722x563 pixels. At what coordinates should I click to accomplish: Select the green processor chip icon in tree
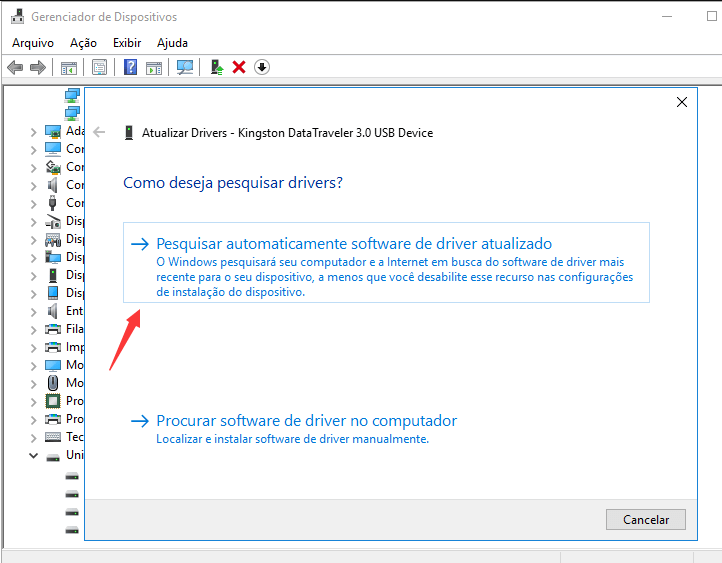click(x=53, y=401)
